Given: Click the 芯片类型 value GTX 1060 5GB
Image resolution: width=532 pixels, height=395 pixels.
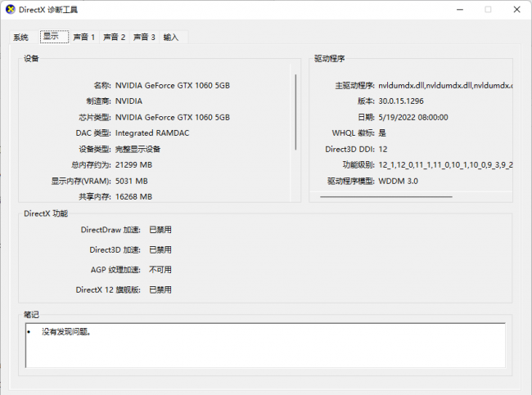Looking at the screenshot, I should 173,117.
